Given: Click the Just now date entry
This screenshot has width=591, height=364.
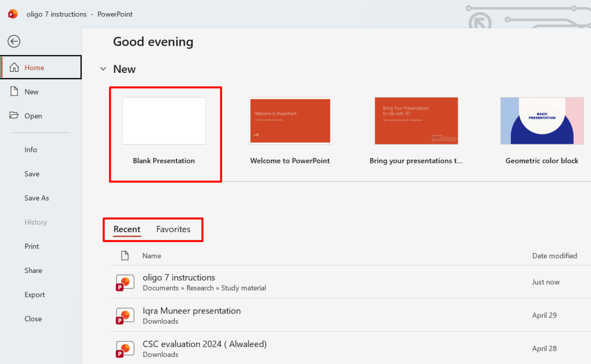Looking at the screenshot, I should [546, 282].
